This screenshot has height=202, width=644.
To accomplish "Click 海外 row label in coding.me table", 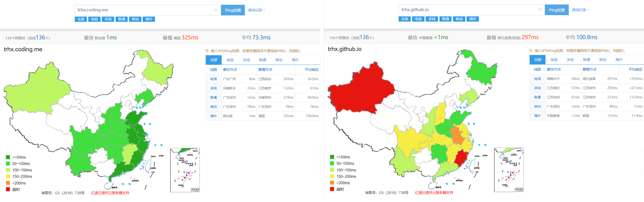I will [214, 116].
